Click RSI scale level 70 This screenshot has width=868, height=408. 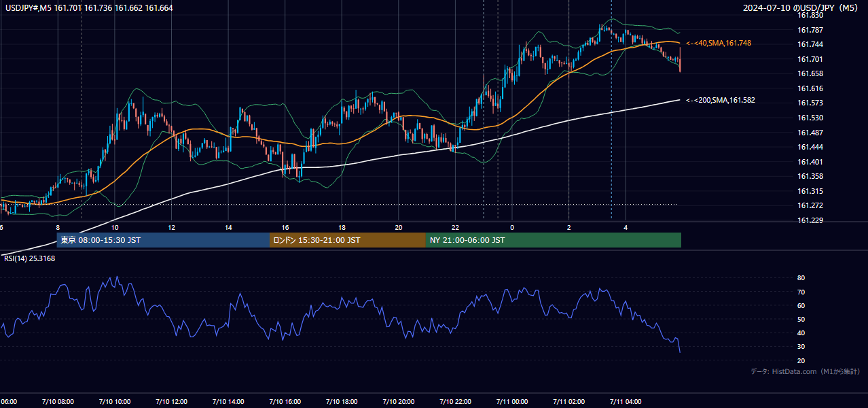(x=801, y=292)
